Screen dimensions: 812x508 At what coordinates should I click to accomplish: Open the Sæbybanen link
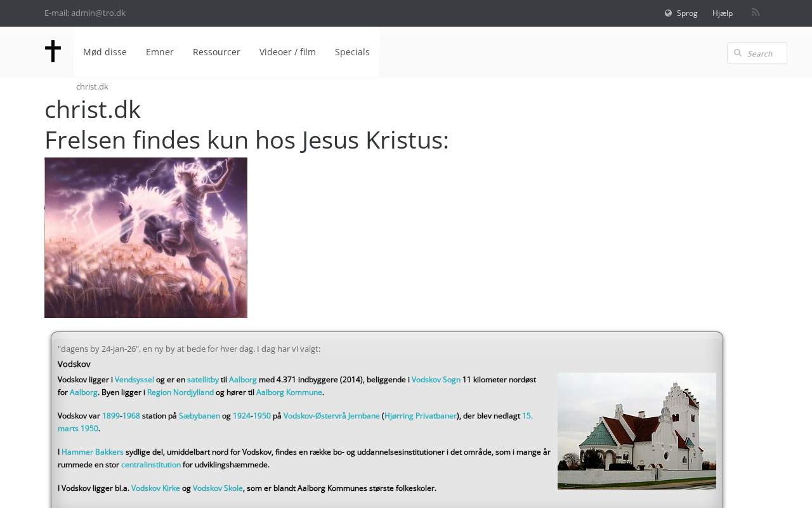click(199, 416)
